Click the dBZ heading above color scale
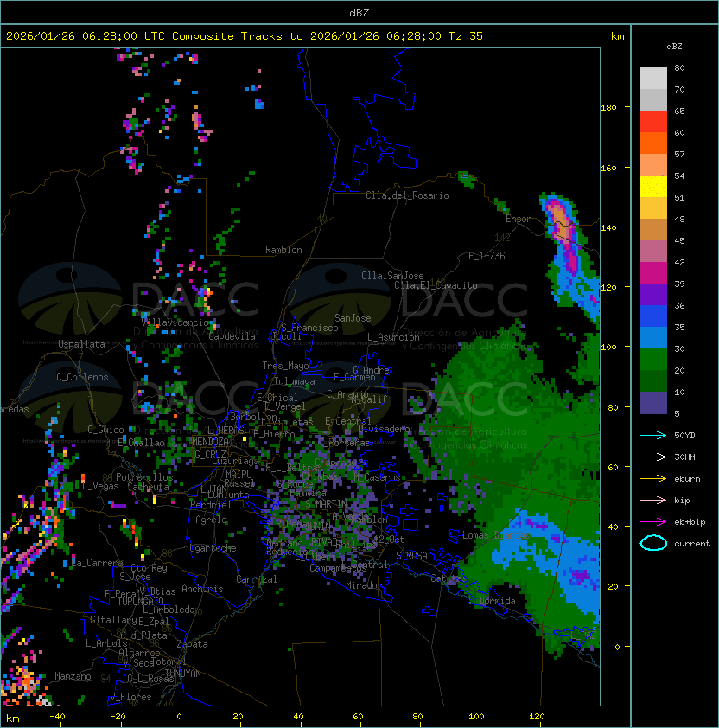The width and height of the screenshot is (719, 728). (x=674, y=47)
